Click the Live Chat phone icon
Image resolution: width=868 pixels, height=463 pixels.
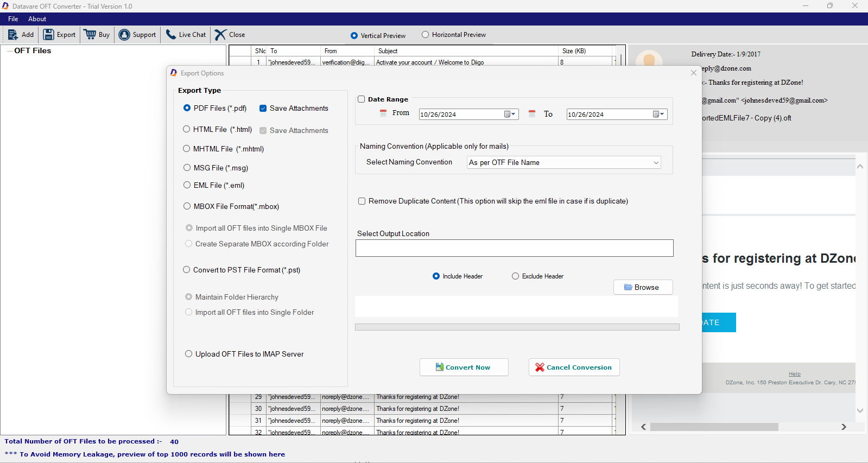tap(171, 35)
